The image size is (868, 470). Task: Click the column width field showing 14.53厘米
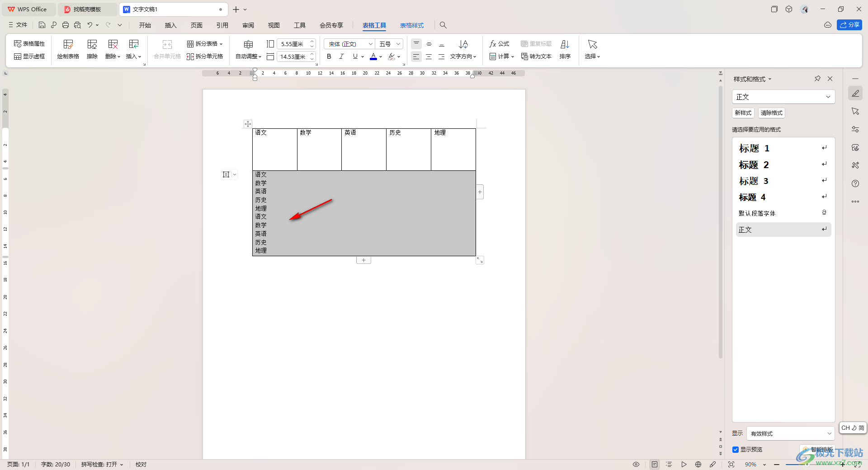(x=292, y=56)
